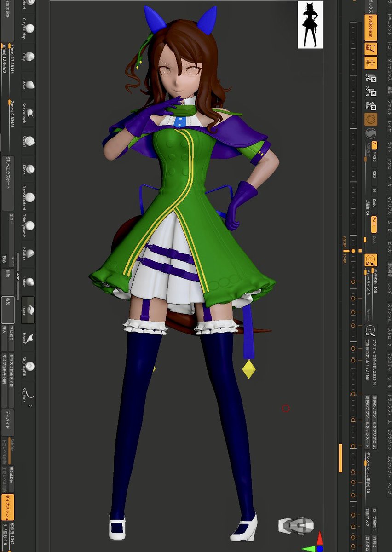Toggle LiveBoolean mode

pos(371,27)
